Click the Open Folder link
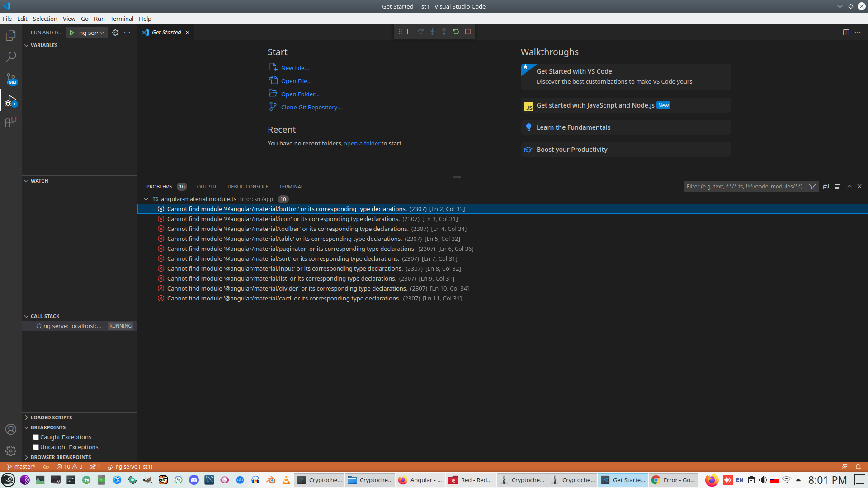The width and height of the screenshot is (868, 488). point(300,94)
